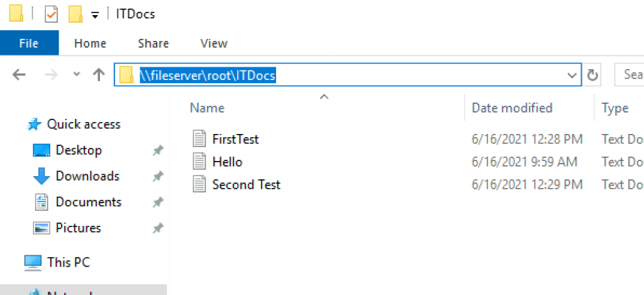Screen dimensions: 644x295
Task: Click the Forward navigation arrow
Action: [51, 75]
